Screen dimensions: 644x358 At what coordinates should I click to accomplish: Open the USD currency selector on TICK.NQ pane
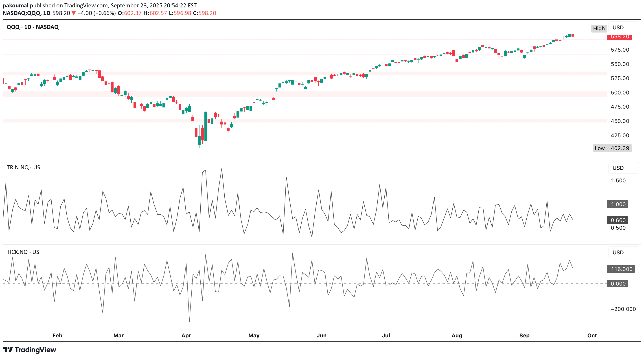(x=624, y=252)
